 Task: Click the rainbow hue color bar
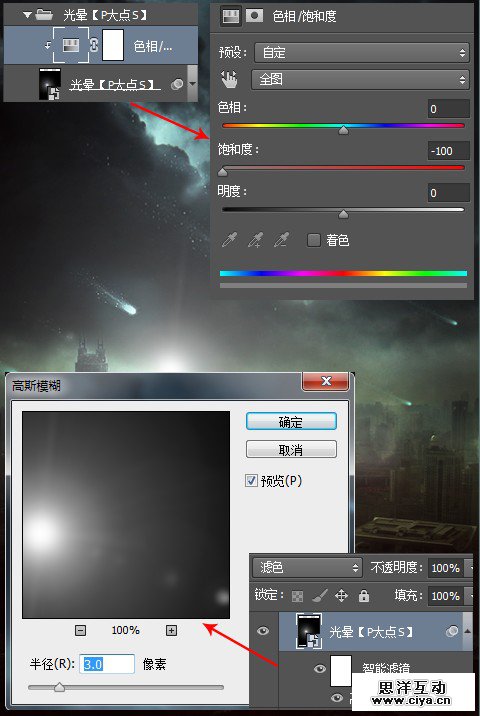click(x=343, y=274)
